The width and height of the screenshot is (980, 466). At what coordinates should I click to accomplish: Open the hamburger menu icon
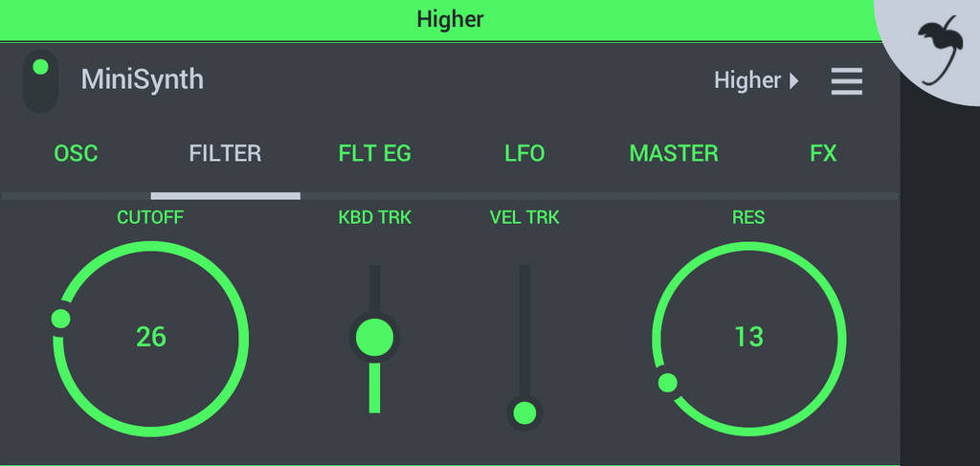847,81
